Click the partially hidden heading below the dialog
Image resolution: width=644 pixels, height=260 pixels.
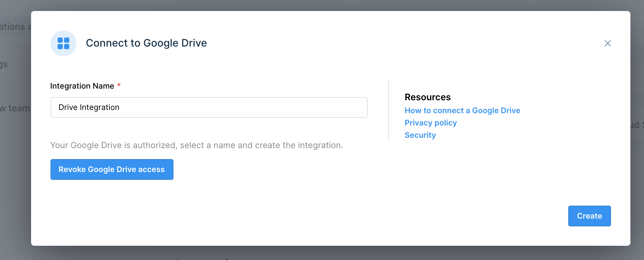point(207,258)
